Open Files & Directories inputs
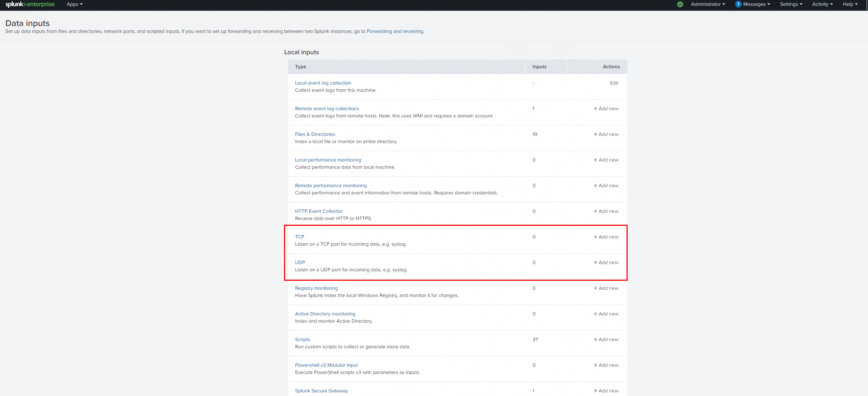This screenshot has height=396, width=868. 315,134
